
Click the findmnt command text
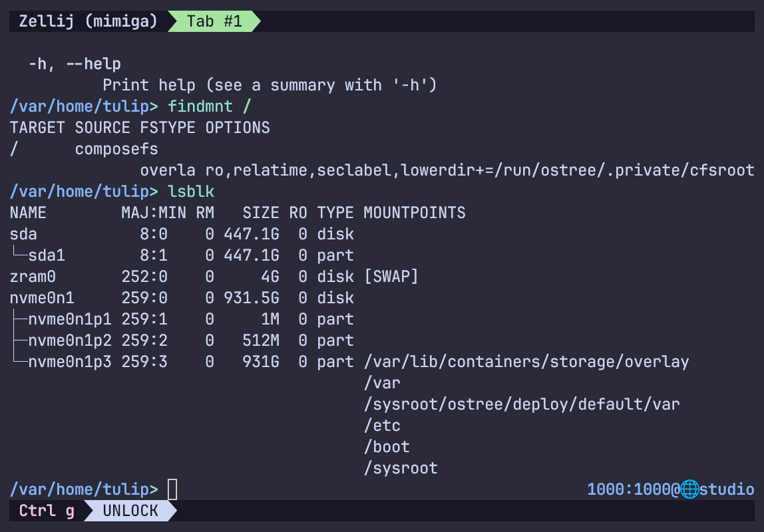point(200,106)
